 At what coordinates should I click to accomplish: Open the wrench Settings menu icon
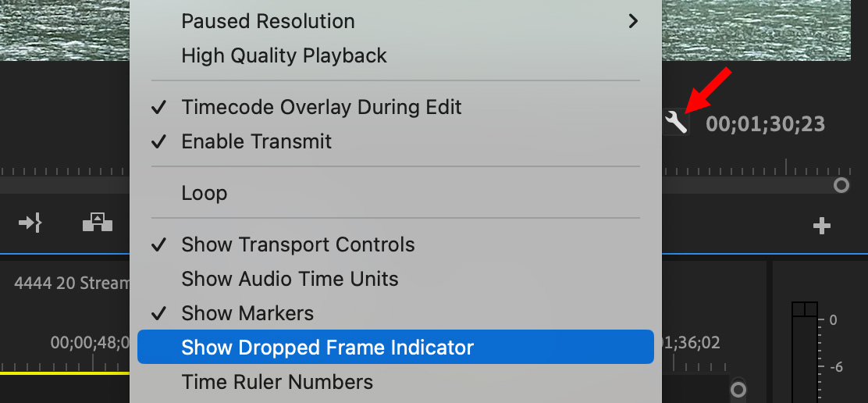pos(676,123)
